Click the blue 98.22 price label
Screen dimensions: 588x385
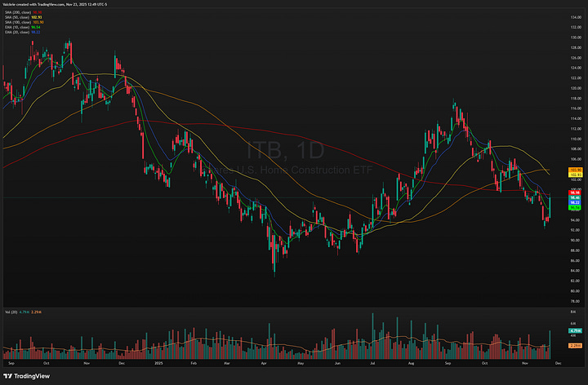[x=575, y=202]
